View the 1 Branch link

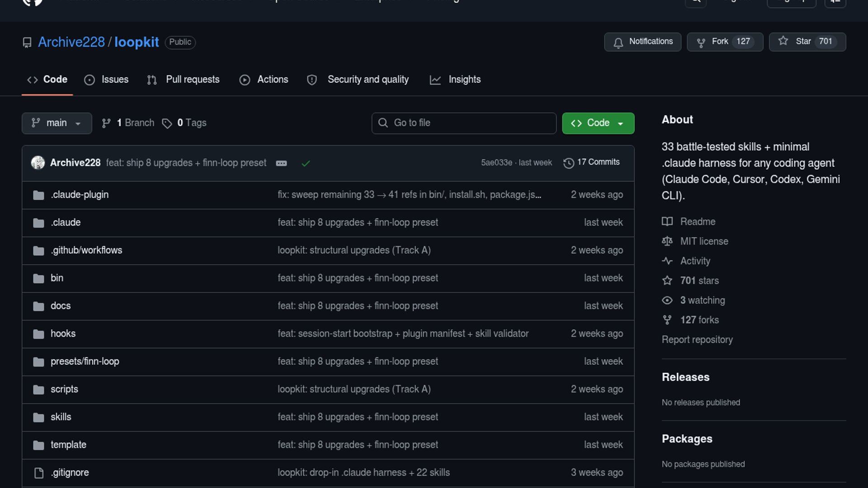[x=128, y=123]
